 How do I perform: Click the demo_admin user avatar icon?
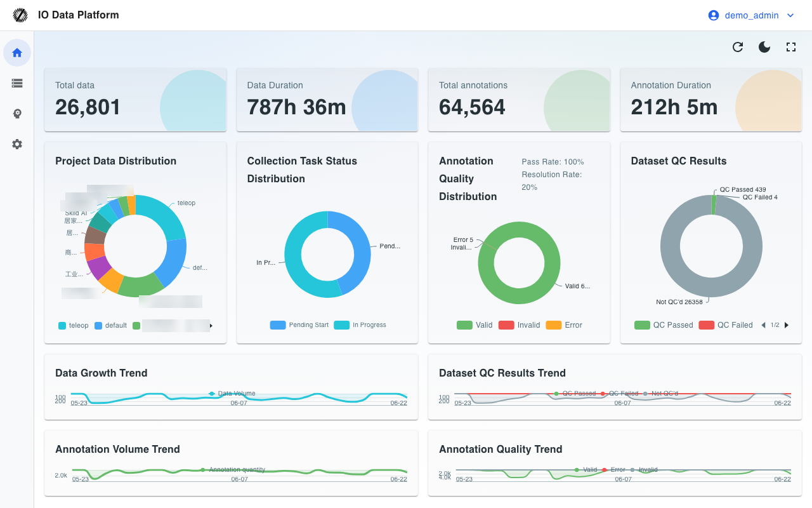[714, 15]
